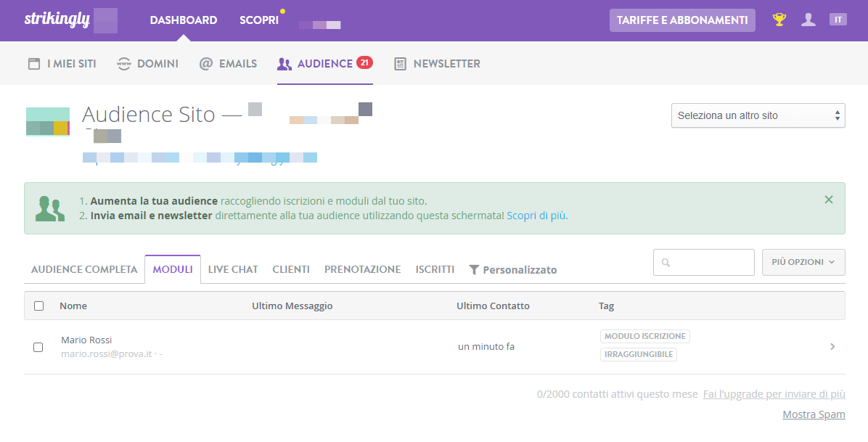Select the Clienti tab
868x442 pixels.
[291, 269]
